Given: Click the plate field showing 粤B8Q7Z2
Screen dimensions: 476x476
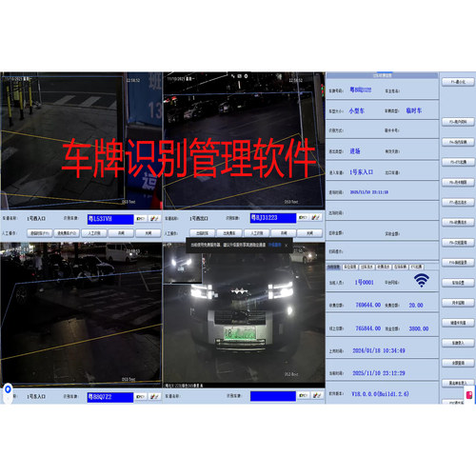Looking at the screenshot, I should pyautogui.click(x=110, y=397).
